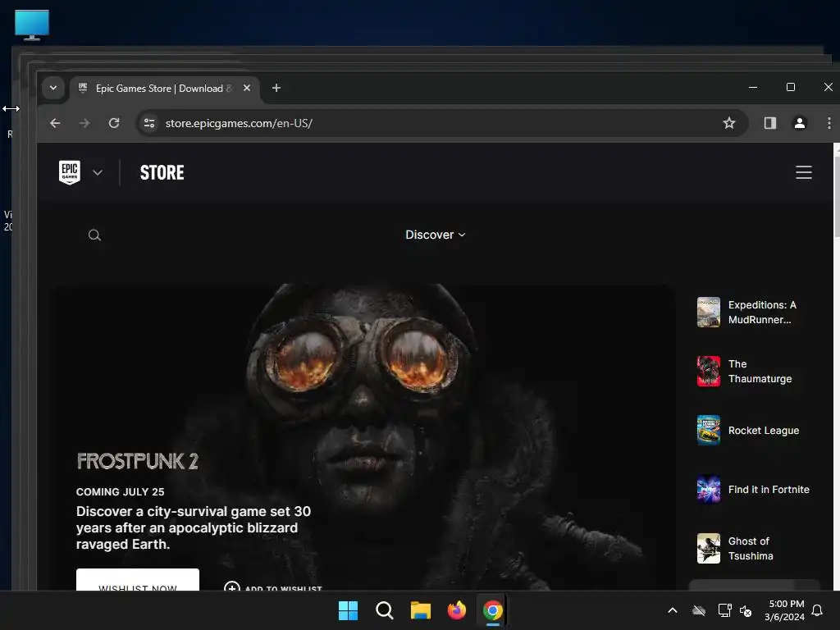Reload the Epic Games Store page
Image resolution: width=840 pixels, height=630 pixels.
(114, 123)
